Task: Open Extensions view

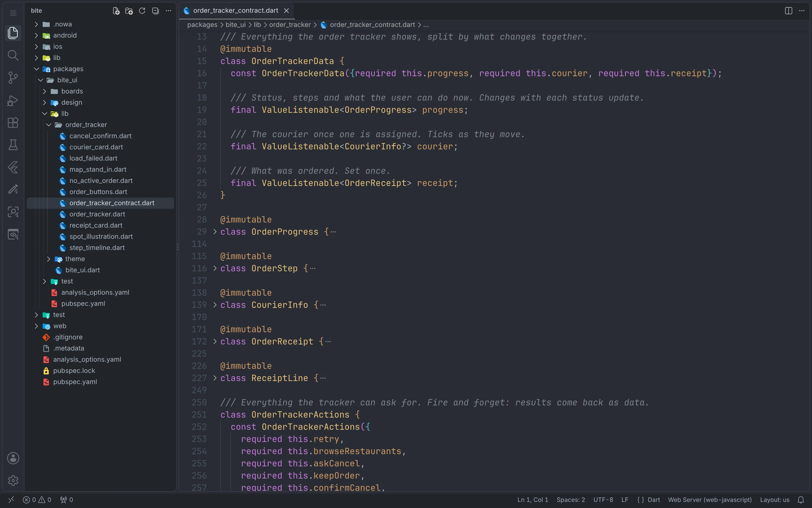Action: pos(13,122)
